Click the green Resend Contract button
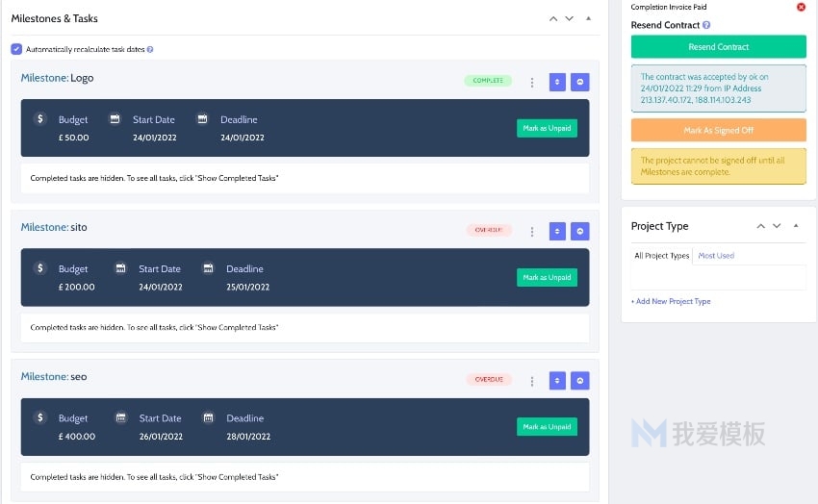Viewport: 818px width, 504px height. click(718, 47)
